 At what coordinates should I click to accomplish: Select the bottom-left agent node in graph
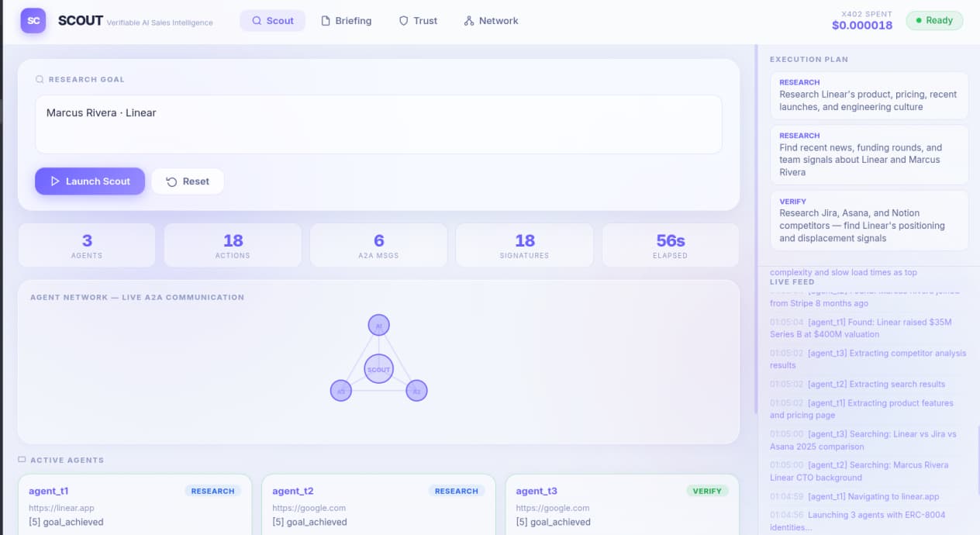(x=341, y=391)
